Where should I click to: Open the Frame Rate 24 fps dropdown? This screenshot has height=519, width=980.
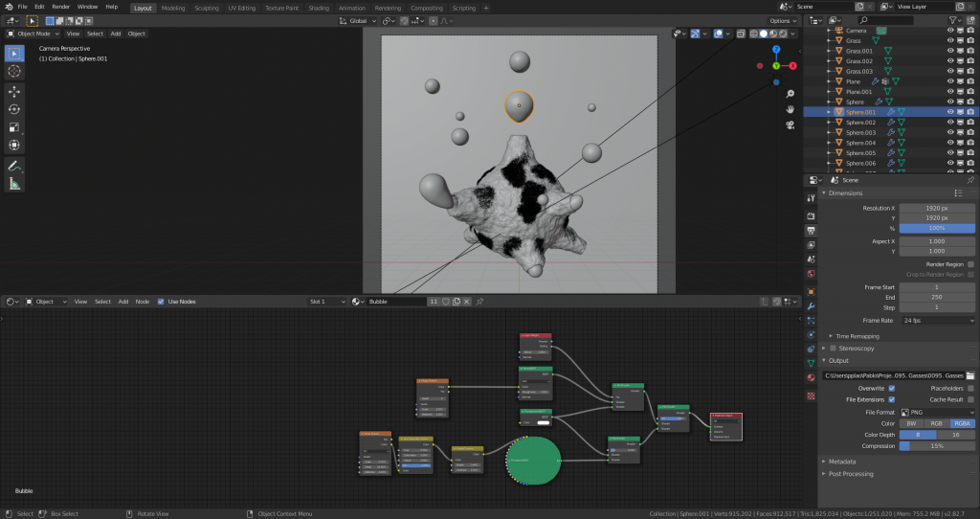point(937,320)
